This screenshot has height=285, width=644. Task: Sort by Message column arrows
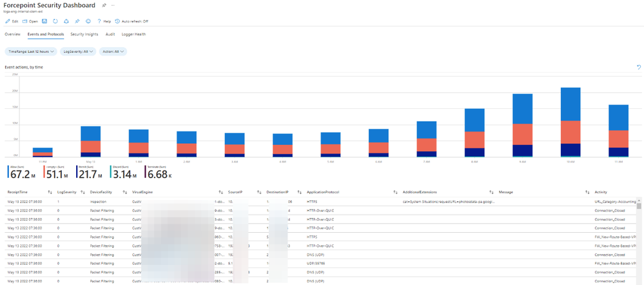click(587, 192)
